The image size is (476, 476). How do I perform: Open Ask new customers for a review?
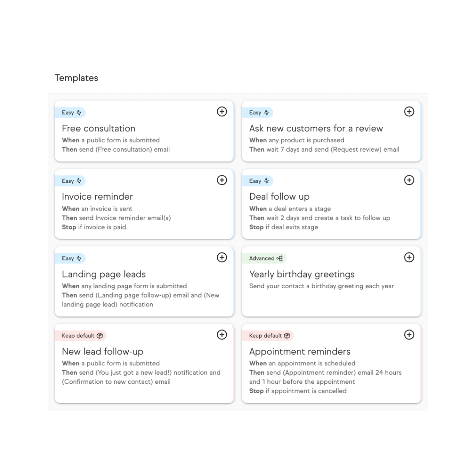point(316,128)
